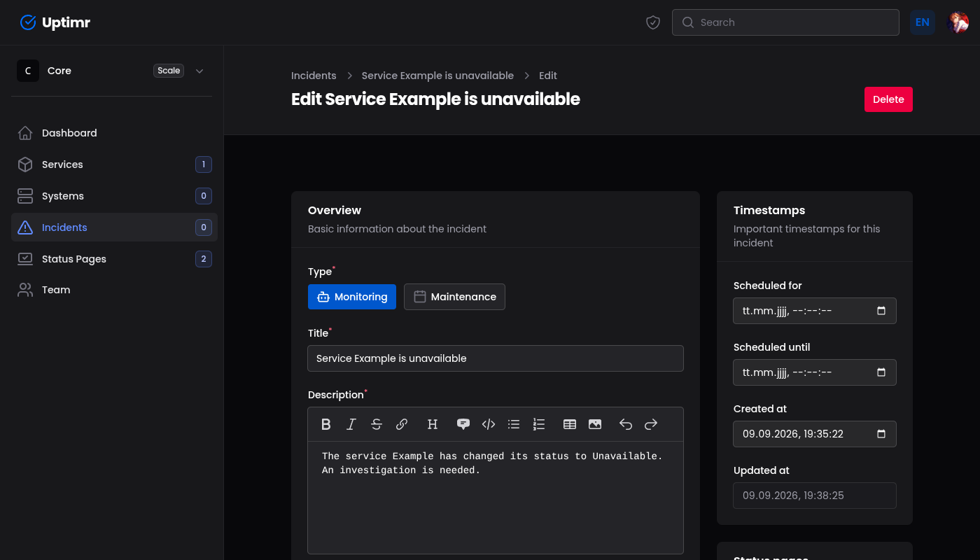Open Team section
The image size is (980, 560).
pos(114,290)
